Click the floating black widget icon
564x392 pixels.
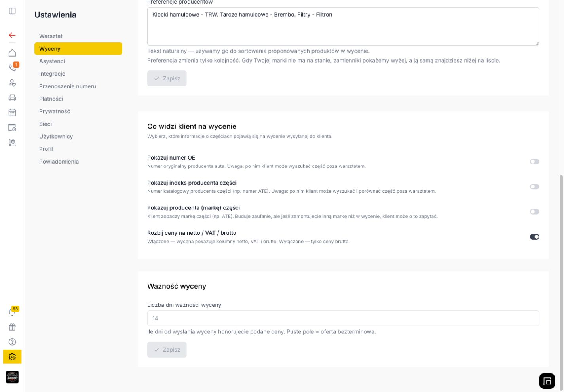click(547, 381)
